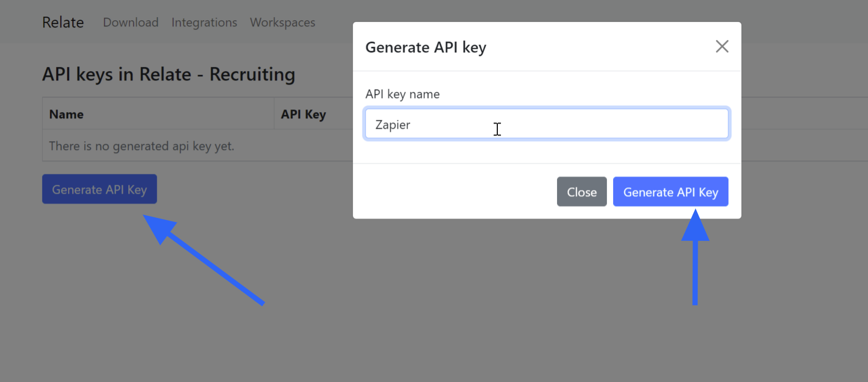Open the Download page
The height and width of the screenshot is (382, 868).
[130, 22]
